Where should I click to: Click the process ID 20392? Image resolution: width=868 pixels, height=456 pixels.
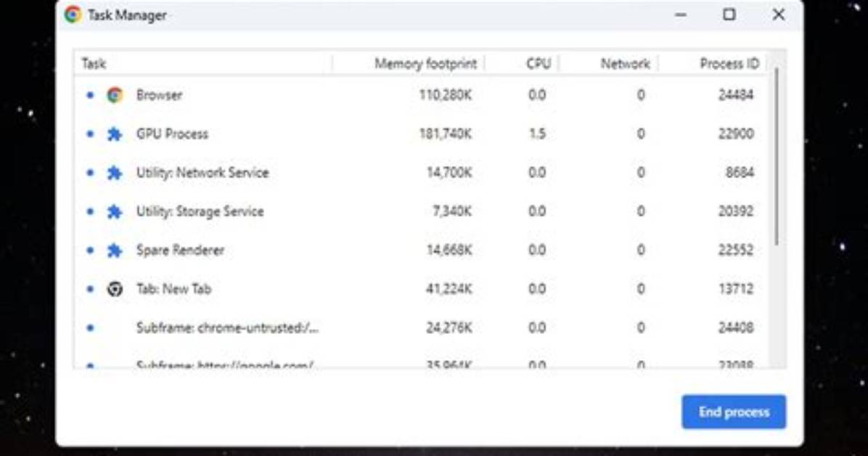pyautogui.click(x=736, y=211)
